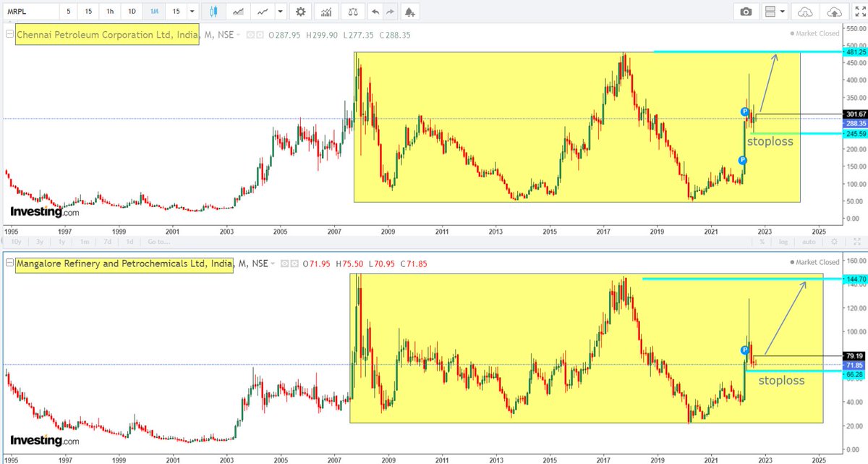Select the 301.67 price label on the axis
Image resolution: width=868 pixels, height=464 pixels.
855,114
